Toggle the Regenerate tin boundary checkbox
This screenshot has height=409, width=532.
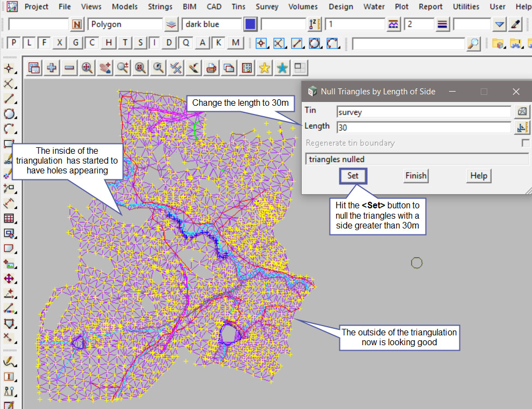(x=525, y=143)
